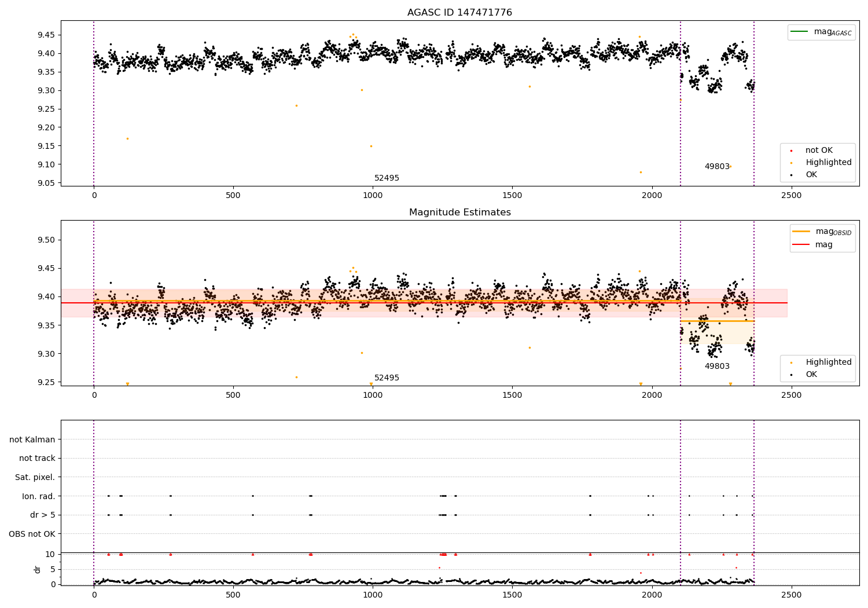Click 'OK' legend entry in top plot

click(811, 175)
